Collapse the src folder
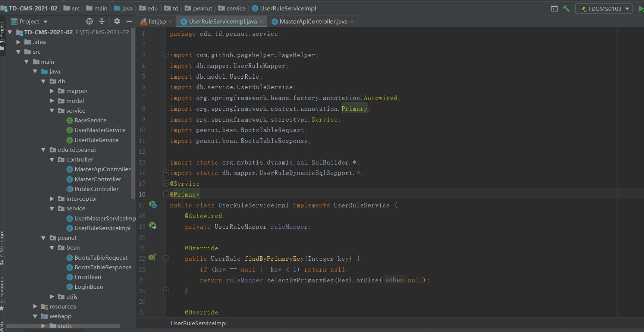The width and height of the screenshot is (644, 332). click(18, 52)
